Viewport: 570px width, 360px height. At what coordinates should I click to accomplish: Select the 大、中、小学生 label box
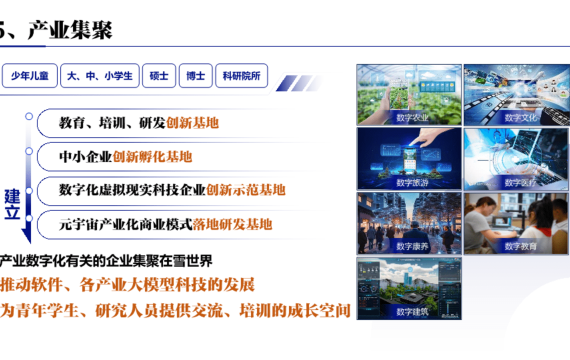coord(100,76)
